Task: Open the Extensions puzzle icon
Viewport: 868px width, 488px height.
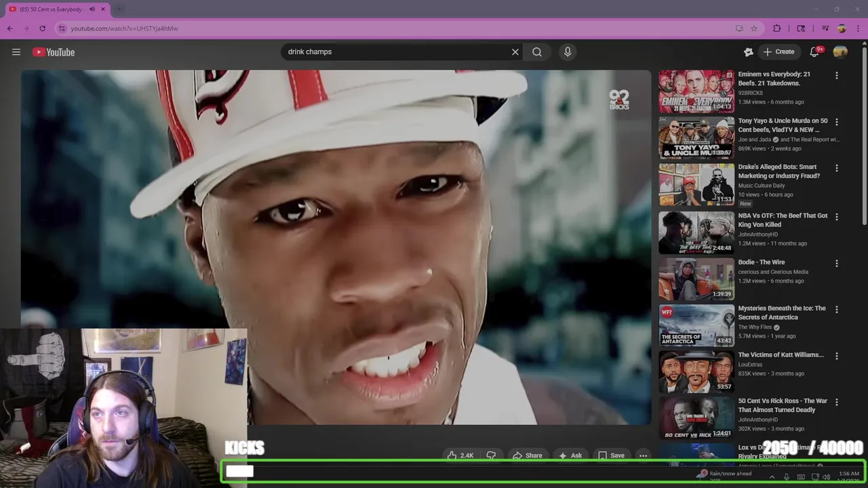Action: click(x=777, y=28)
